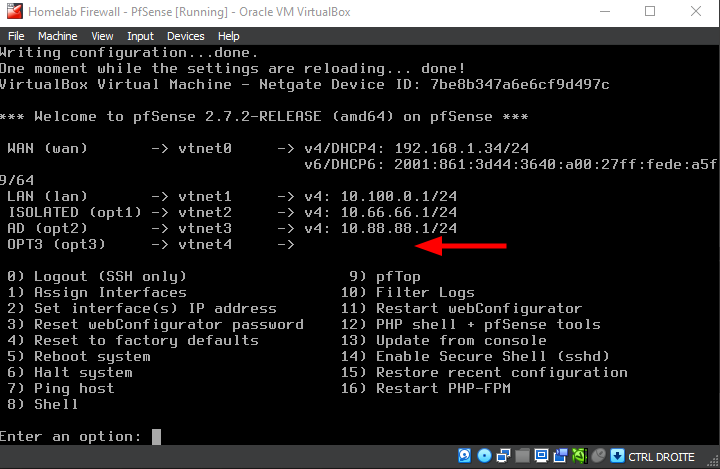The image size is (720, 469).
Task: Click the '2) Set interface(s) IP address' line
Action: [142, 308]
